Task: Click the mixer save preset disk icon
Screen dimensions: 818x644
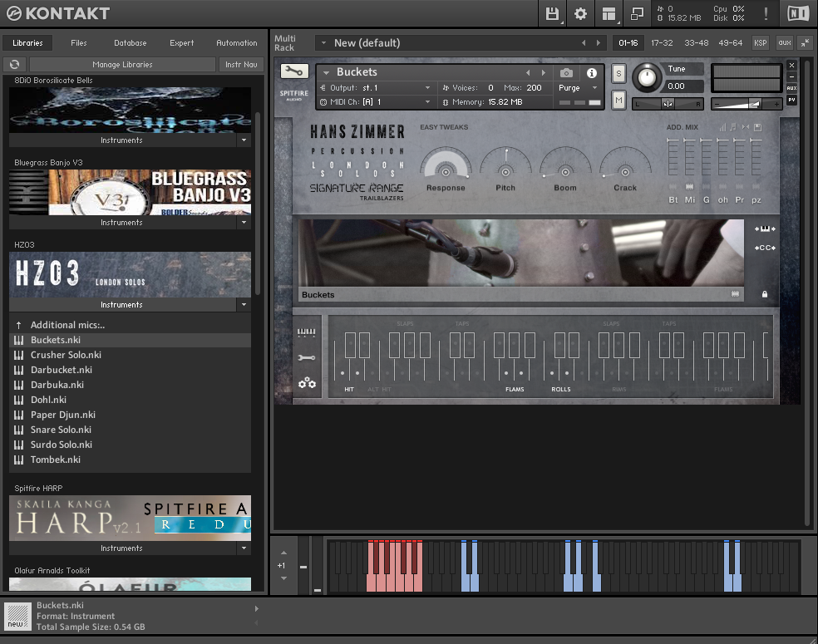Action: [x=757, y=127]
